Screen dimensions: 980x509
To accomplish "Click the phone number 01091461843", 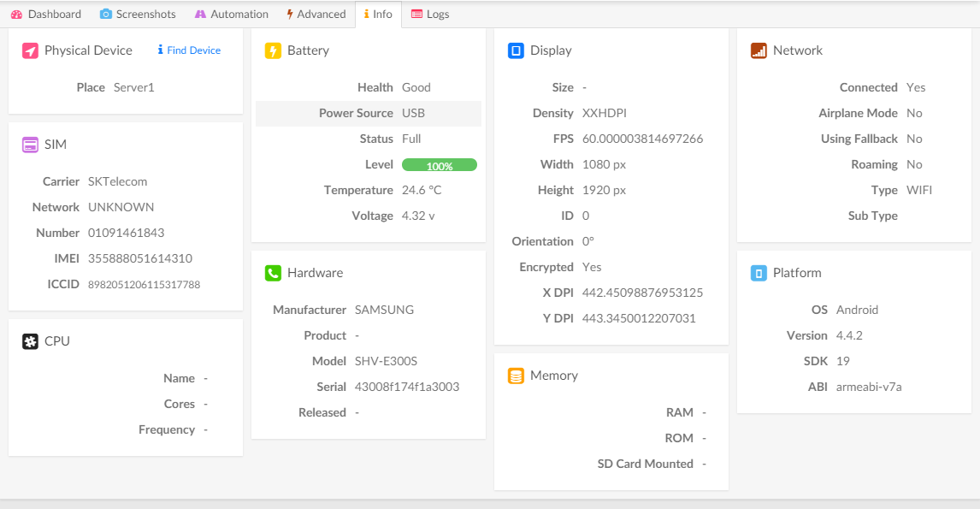I will pos(127,233).
